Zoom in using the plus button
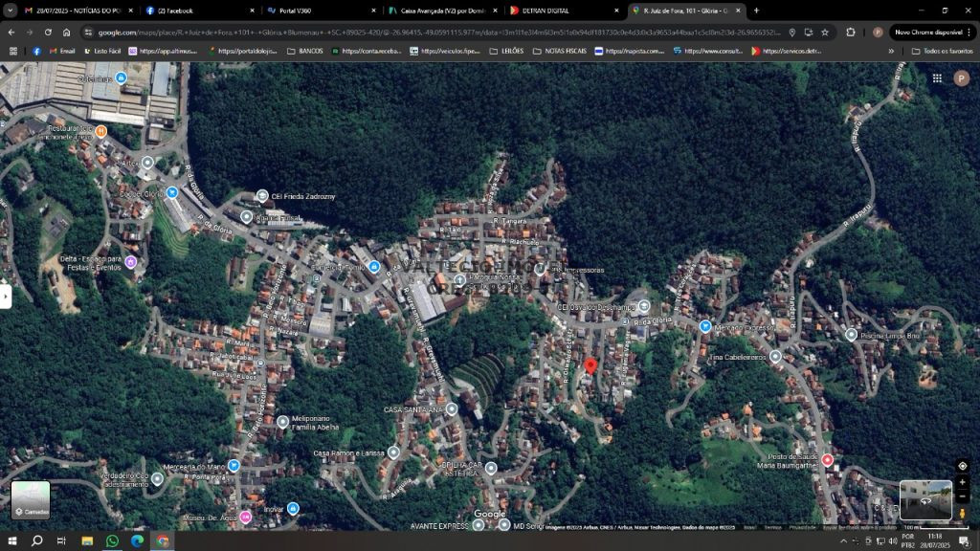Screen dimensions: 980x551 point(962,482)
